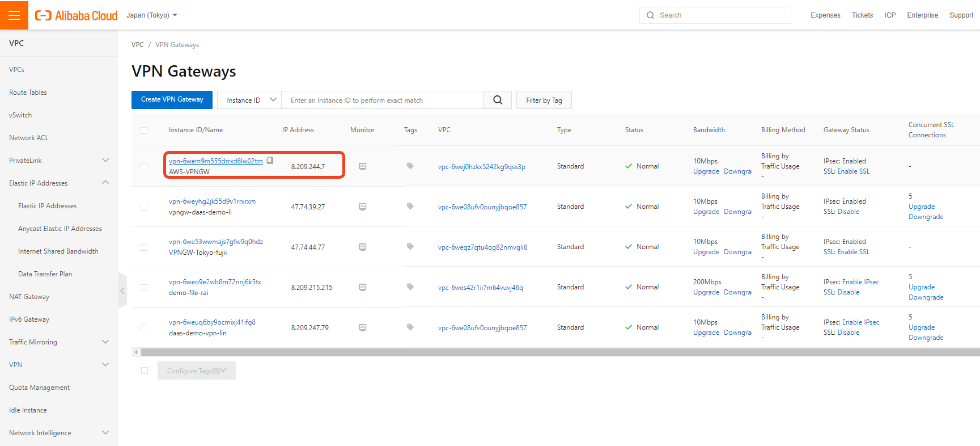Screen dimensions: 980x446
Task: Click the tag icon for demo-file-rai
Action: (410, 287)
